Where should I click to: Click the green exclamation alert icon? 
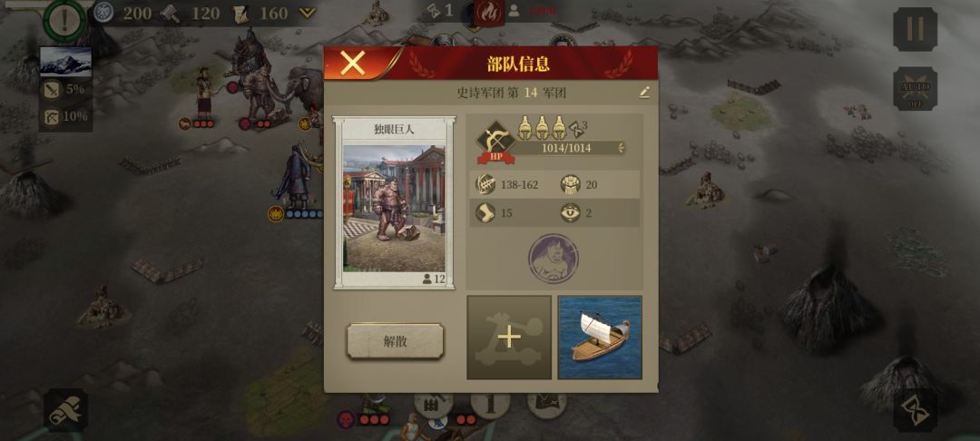(x=65, y=19)
